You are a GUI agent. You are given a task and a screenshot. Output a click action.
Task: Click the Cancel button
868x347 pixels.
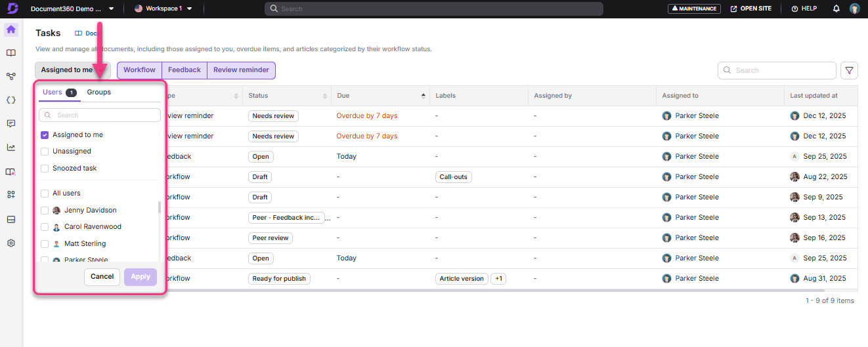point(102,277)
